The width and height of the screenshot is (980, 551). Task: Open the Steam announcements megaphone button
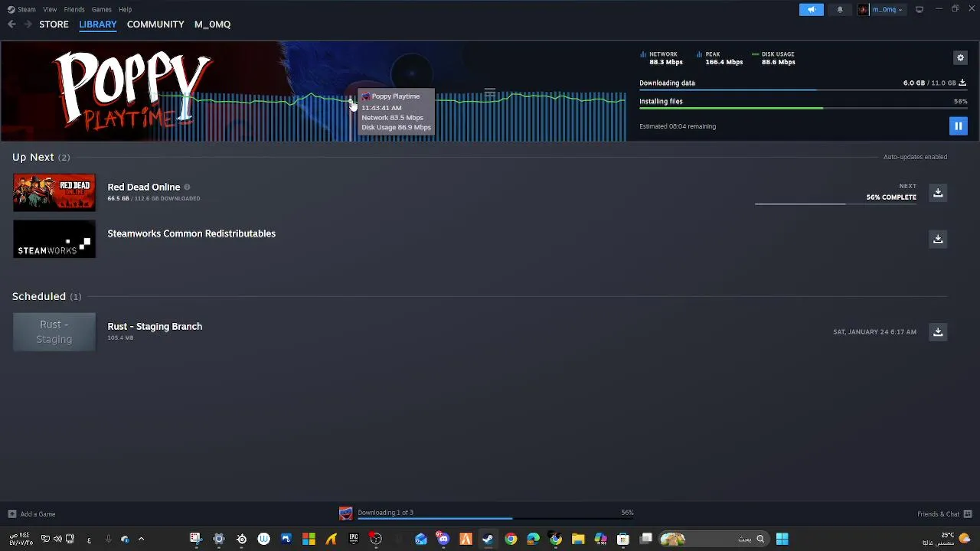812,9
